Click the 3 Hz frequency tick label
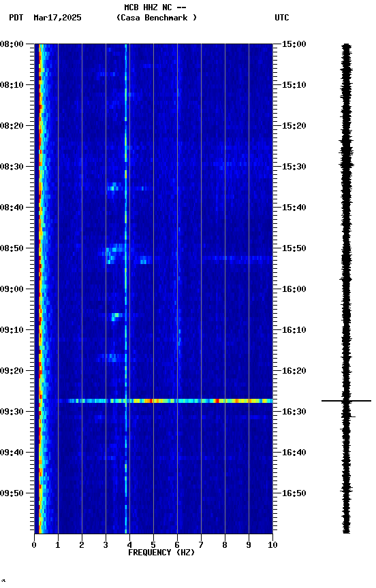This screenshot has height=588, width=376. click(x=106, y=545)
